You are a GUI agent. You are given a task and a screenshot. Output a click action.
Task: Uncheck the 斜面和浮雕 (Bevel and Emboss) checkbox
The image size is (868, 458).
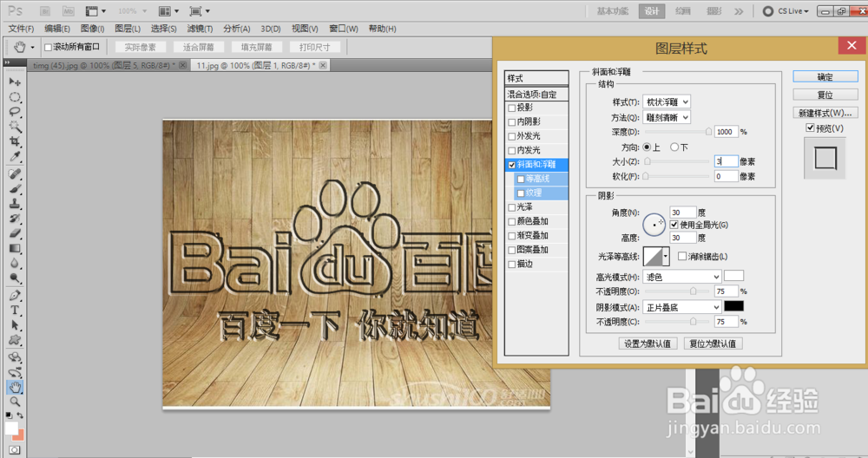point(511,165)
